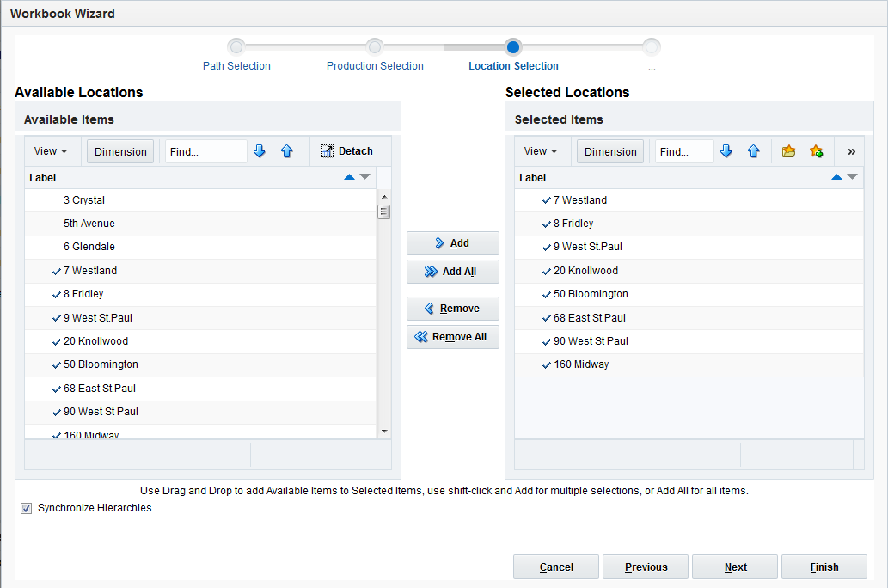This screenshot has height=588, width=888.
Task: Select 68 East St.Paul in Available Items
Action: [200, 389]
